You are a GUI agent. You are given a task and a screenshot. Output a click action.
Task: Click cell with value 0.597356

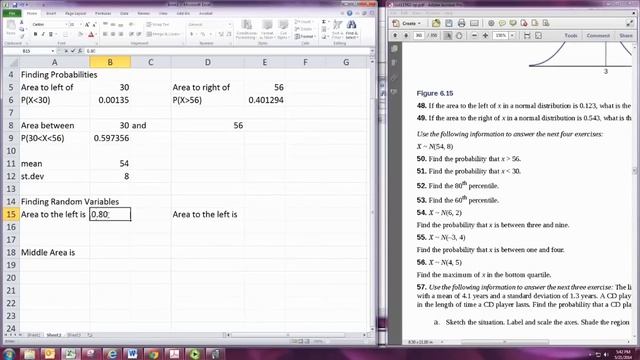point(110,138)
